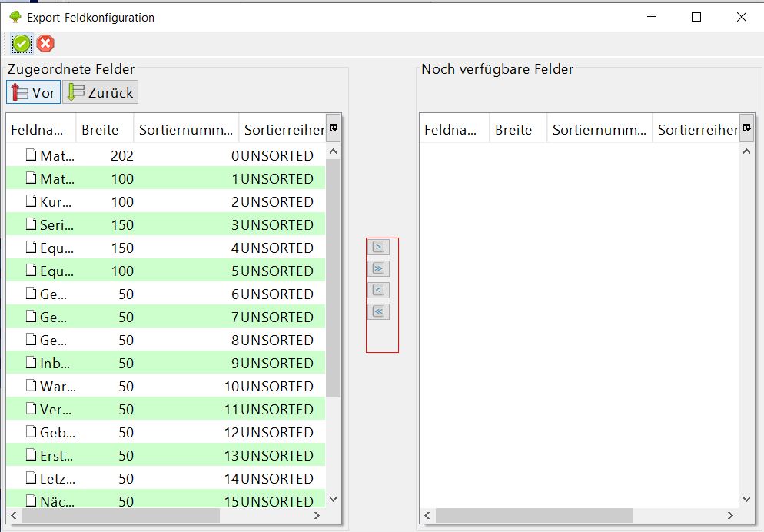Click double right arrow to move all fields
This screenshot has height=532, width=764.
(380, 268)
